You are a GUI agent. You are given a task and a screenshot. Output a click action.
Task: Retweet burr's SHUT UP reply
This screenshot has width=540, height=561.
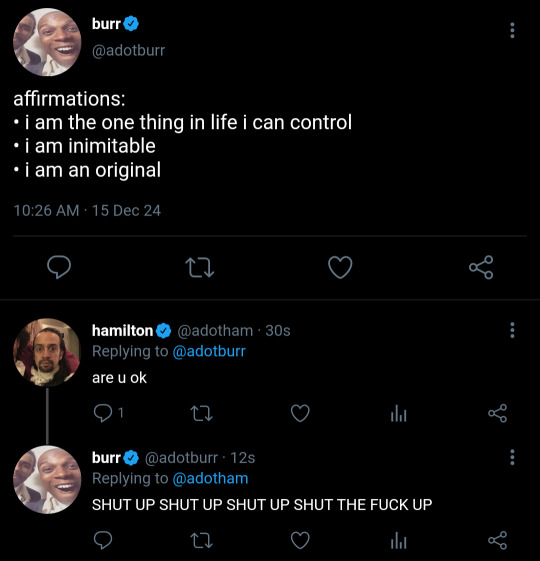coord(201,540)
